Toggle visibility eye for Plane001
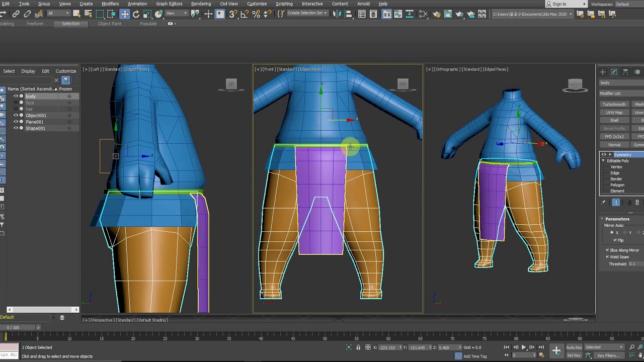Screen dimensions: 644x362 (16, 122)
